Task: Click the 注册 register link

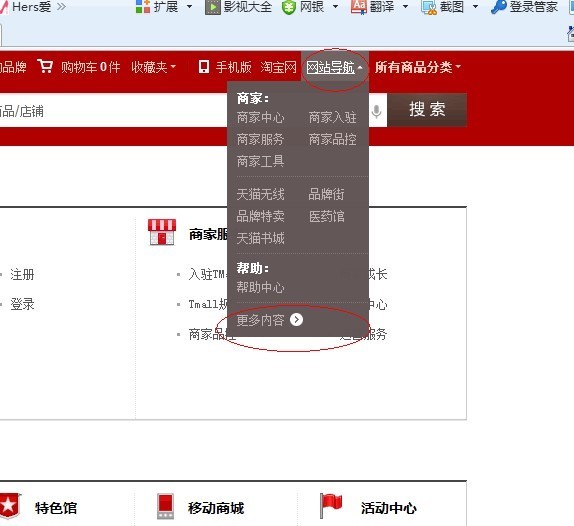Action: point(22,274)
